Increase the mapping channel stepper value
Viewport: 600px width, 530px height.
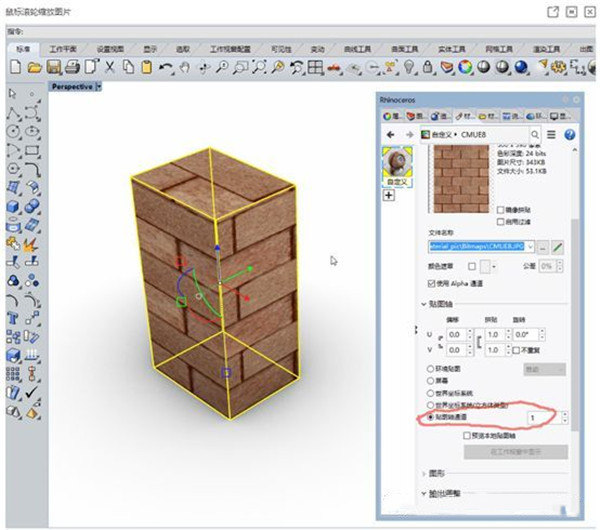565,414
